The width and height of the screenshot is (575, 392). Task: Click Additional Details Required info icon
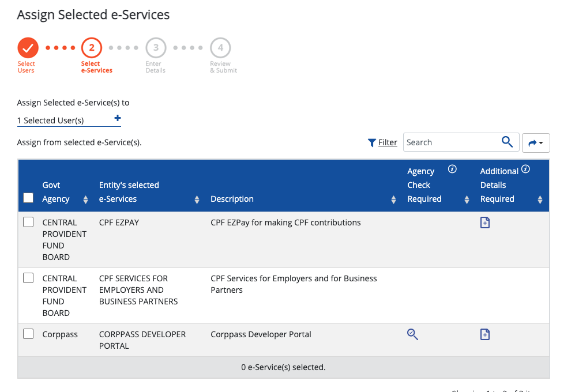(x=525, y=169)
